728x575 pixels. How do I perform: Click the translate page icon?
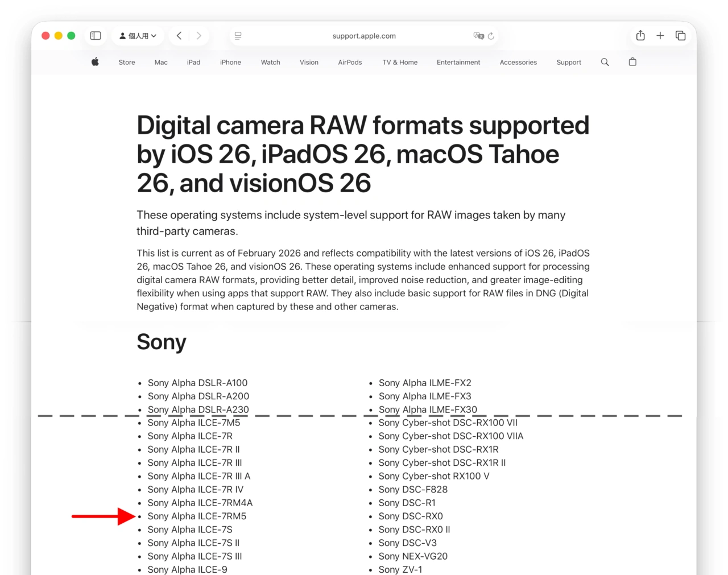pyautogui.click(x=478, y=36)
